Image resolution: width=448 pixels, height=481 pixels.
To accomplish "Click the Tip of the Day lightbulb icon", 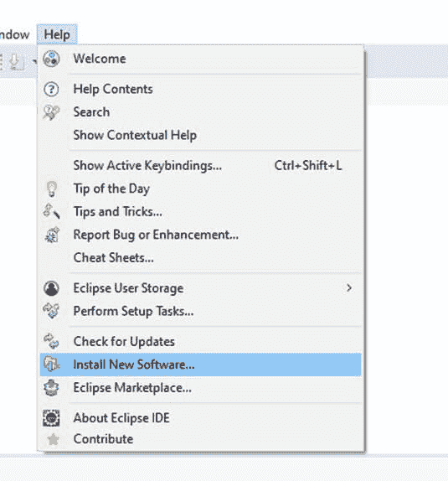I will tap(52, 189).
